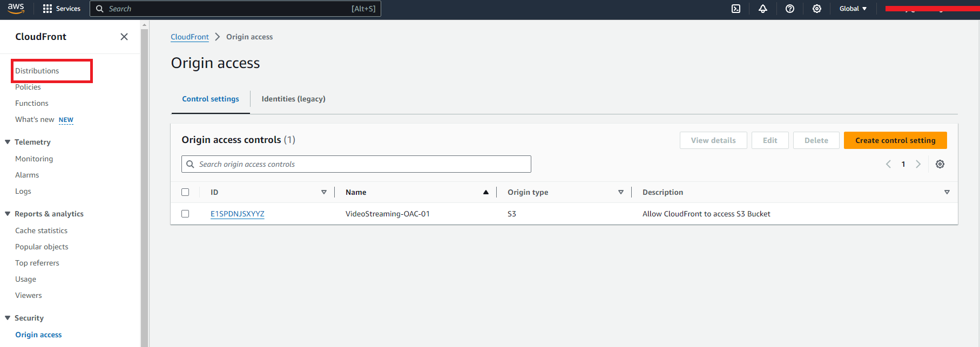Screen dimensions: 980x347
Task: Go to previous page of results
Action: tap(888, 164)
